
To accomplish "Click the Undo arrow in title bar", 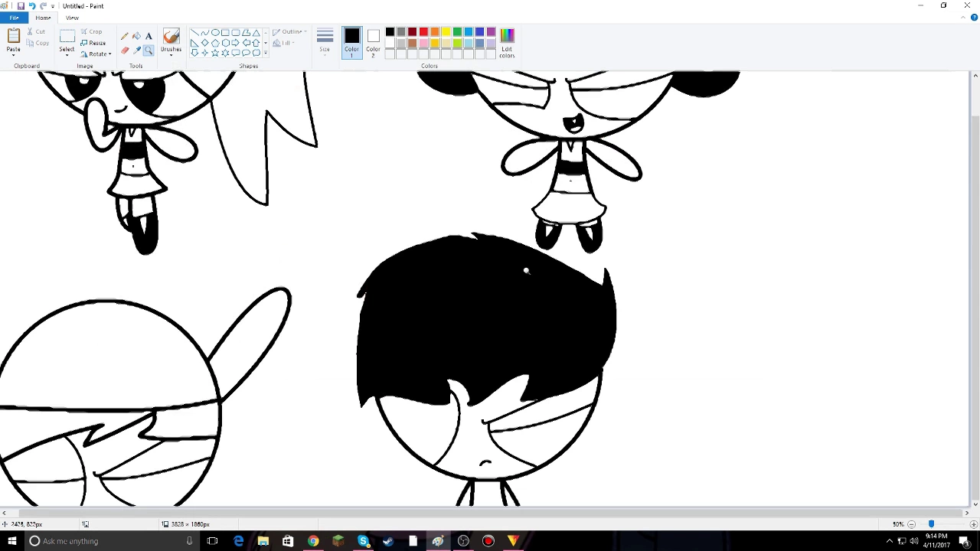I will [32, 6].
